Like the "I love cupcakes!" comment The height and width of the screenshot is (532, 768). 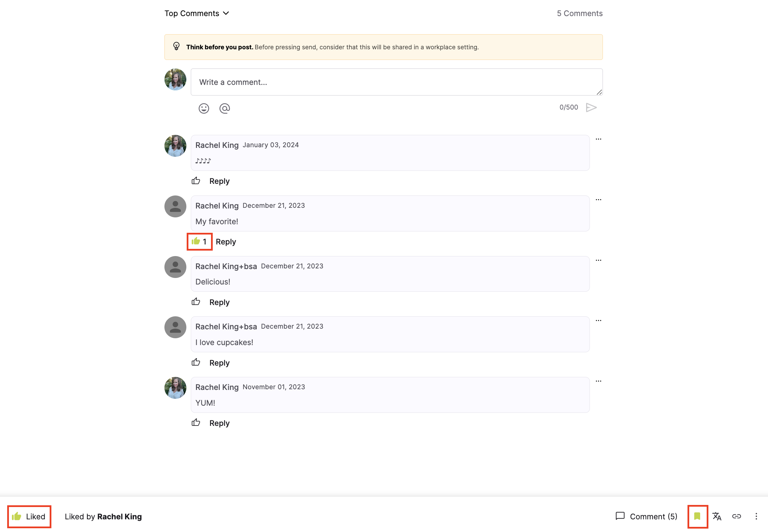point(196,362)
